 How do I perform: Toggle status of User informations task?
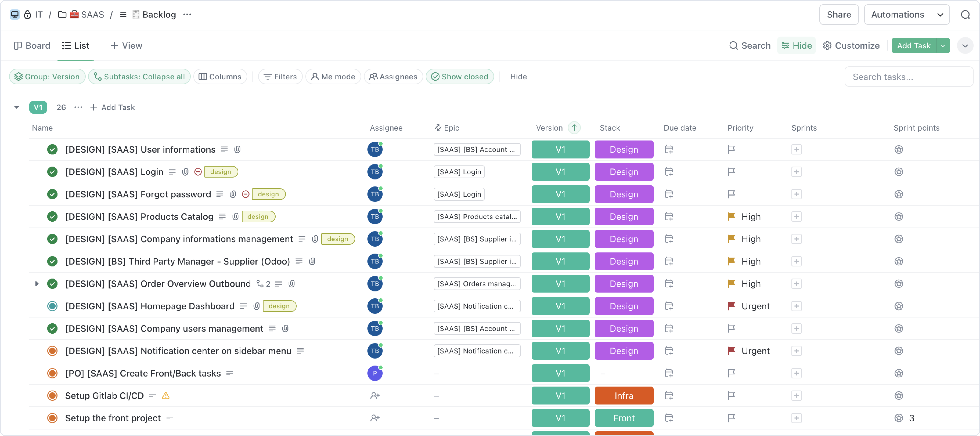click(x=52, y=149)
